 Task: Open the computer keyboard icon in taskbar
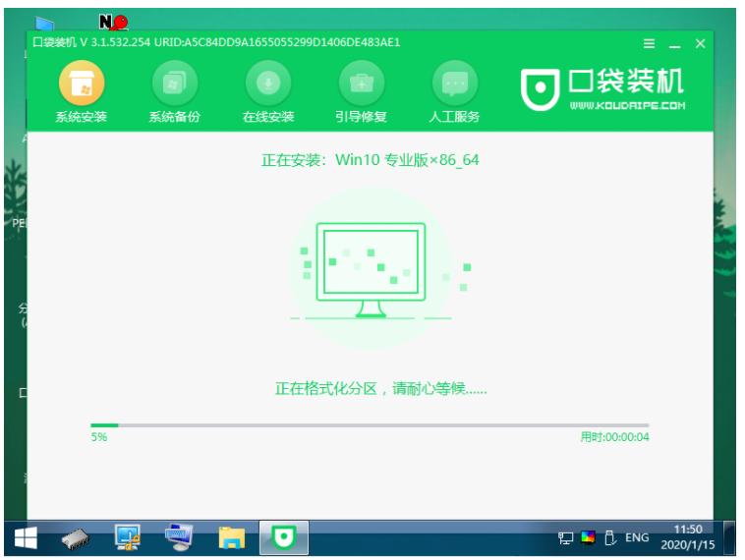coord(179,537)
